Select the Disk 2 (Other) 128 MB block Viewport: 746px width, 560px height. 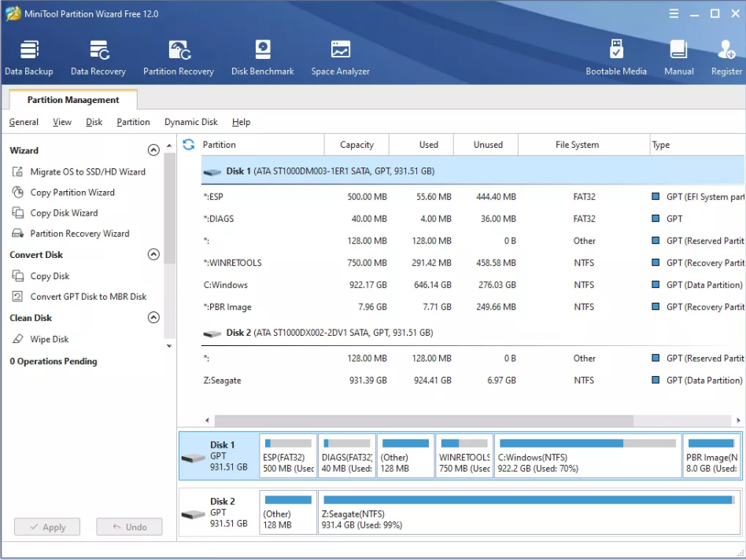(288, 512)
